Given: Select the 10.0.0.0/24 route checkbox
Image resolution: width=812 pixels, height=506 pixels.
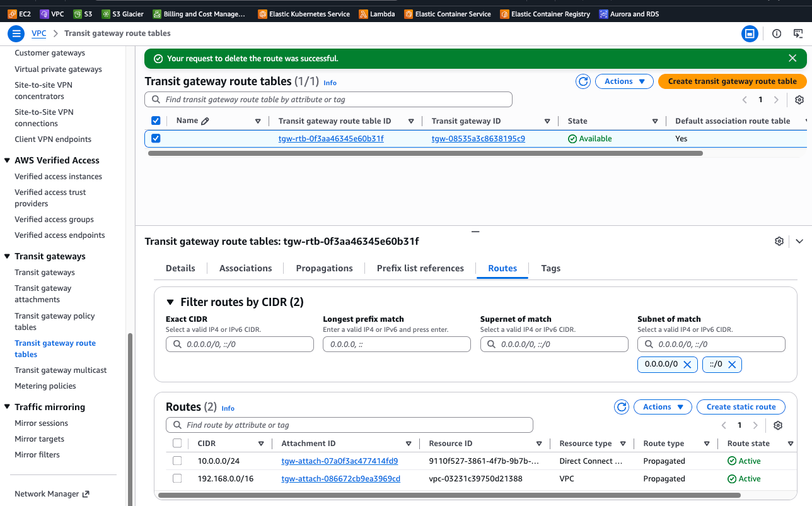Looking at the screenshot, I should (177, 461).
